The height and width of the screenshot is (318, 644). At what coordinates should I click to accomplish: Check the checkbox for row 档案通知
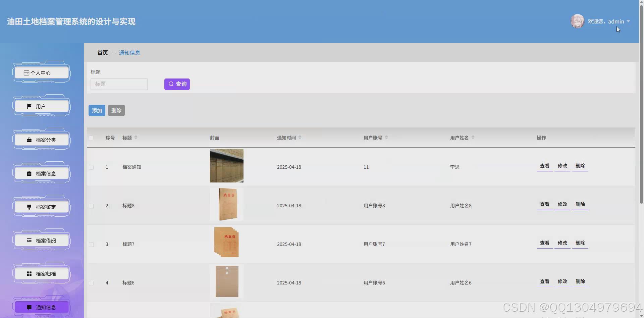pyautogui.click(x=91, y=167)
